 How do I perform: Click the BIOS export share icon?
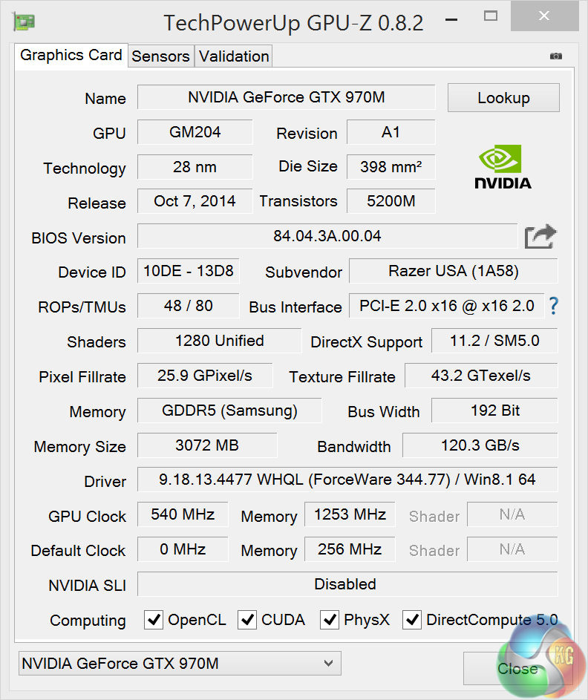[540, 237]
